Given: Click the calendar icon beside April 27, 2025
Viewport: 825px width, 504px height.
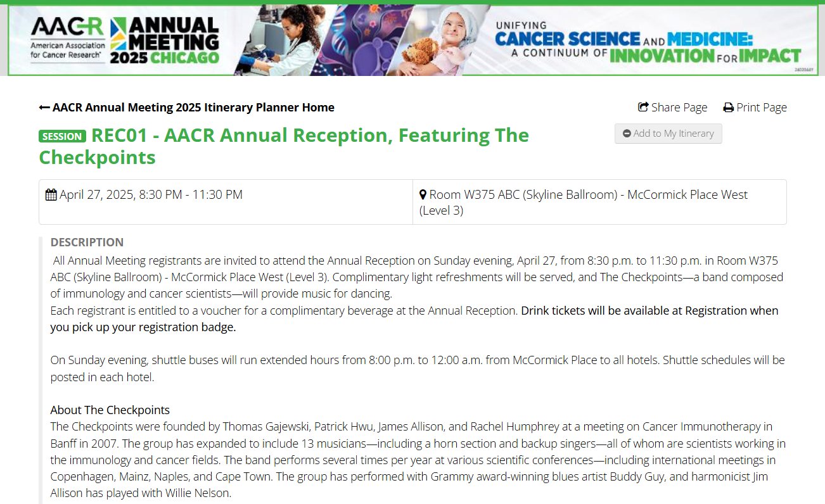Looking at the screenshot, I should [51, 194].
